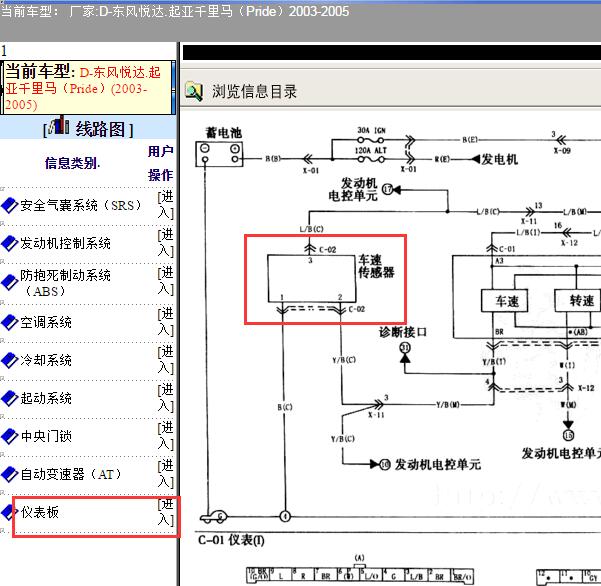Screen dimensions: 601x586
Task: Click the 诊断接口 label in the diagram
Action: coord(403,332)
